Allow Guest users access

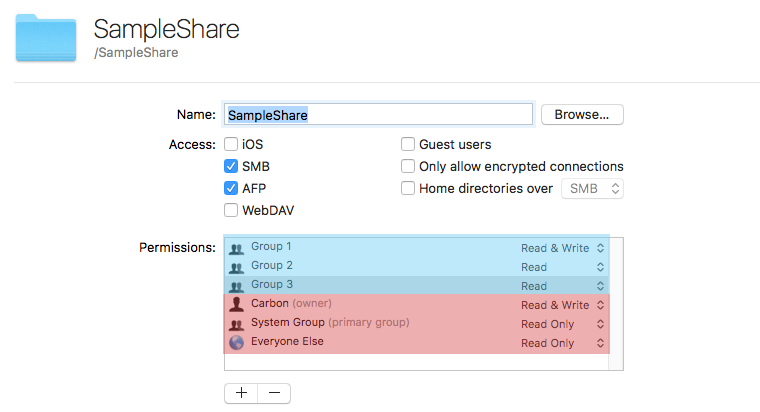point(408,145)
